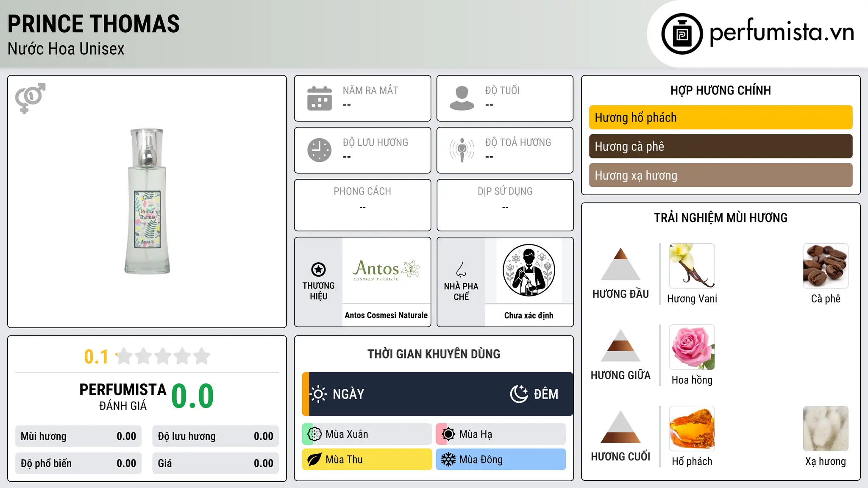This screenshot has height=488, width=868.
Task: Click the middle notes pyramid icon
Action: pos(620,345)
